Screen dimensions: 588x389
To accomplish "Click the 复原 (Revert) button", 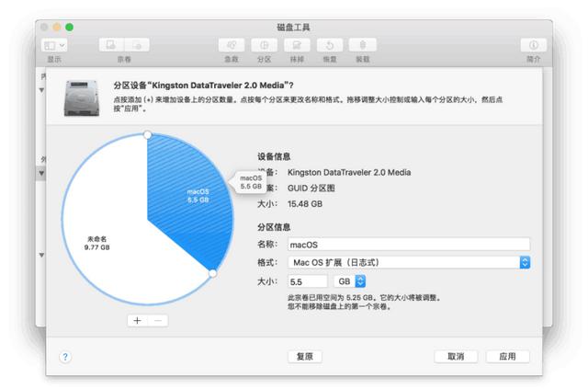I will coord(305,356).
